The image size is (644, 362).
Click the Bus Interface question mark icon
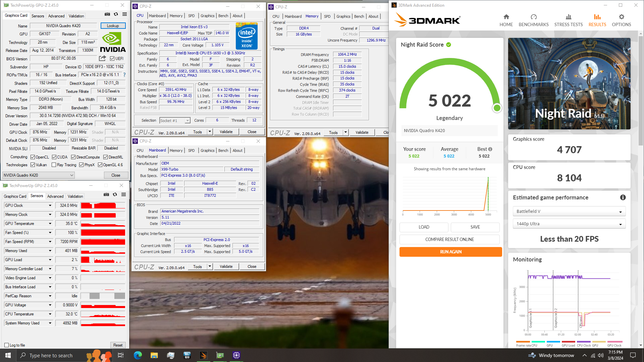124,75
